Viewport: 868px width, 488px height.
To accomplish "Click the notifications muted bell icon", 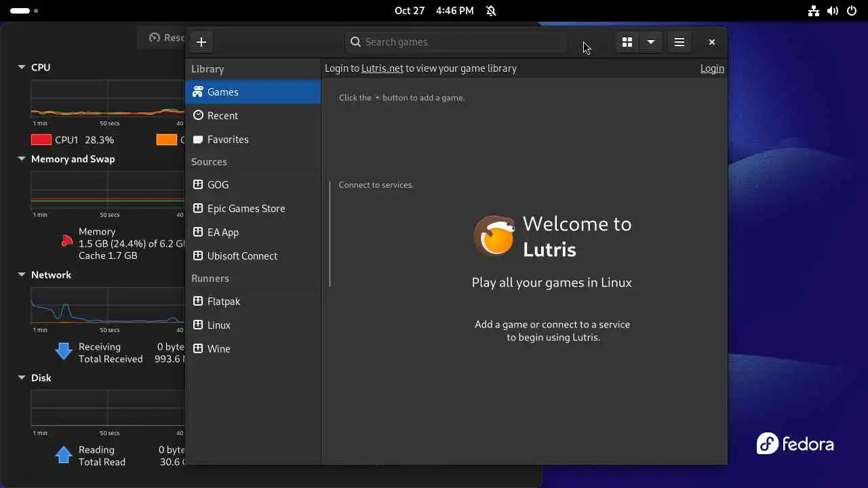I will (491, 11).
